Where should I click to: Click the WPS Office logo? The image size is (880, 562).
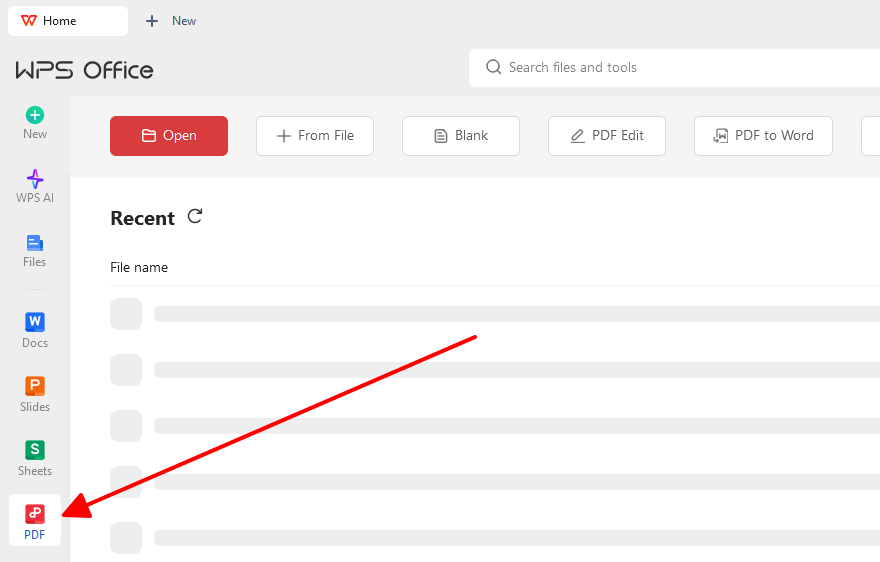84,70
